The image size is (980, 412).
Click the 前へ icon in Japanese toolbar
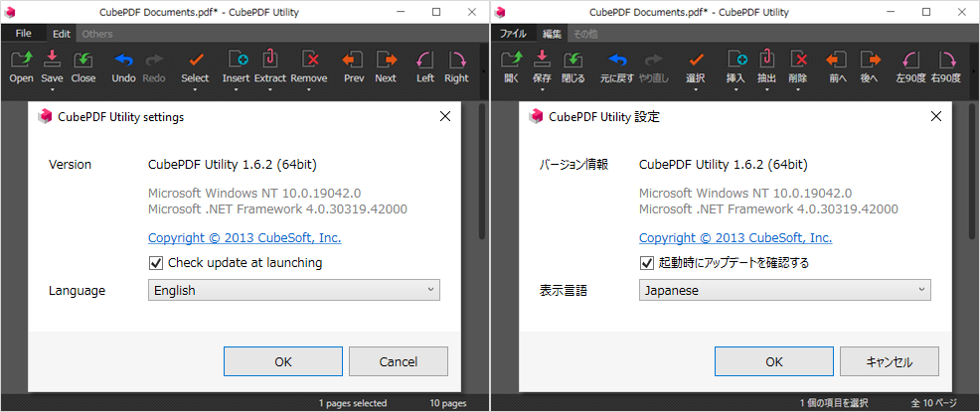(837, 60)
